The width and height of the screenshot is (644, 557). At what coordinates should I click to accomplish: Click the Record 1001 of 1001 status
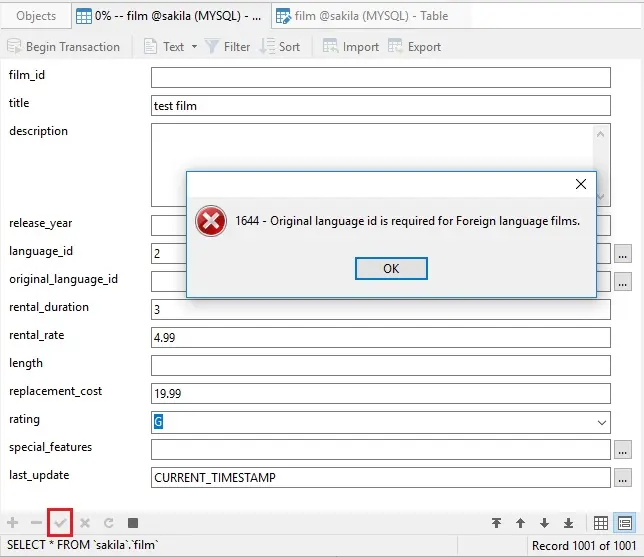coord(584,545)
